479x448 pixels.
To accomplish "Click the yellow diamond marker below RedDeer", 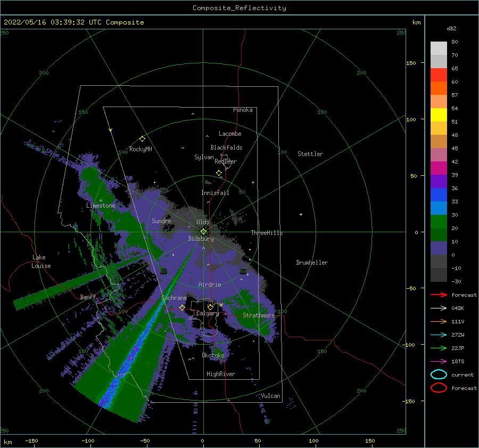I will (x=219, y=173).
